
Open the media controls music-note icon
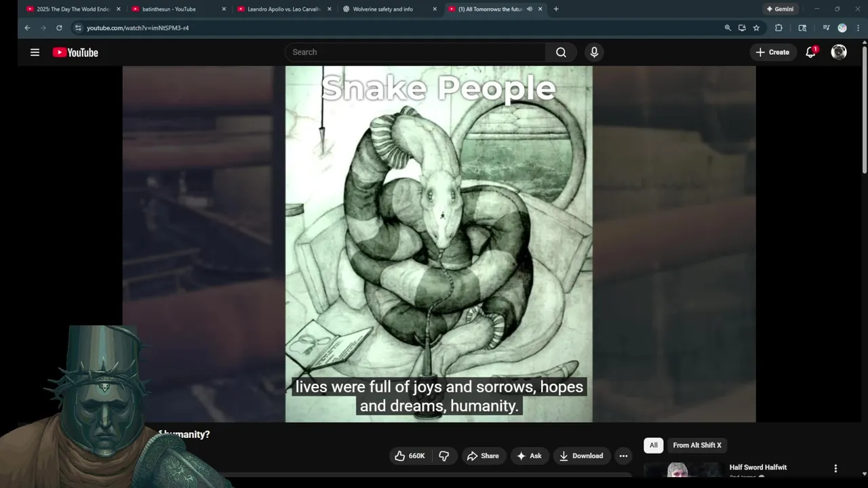826,28
